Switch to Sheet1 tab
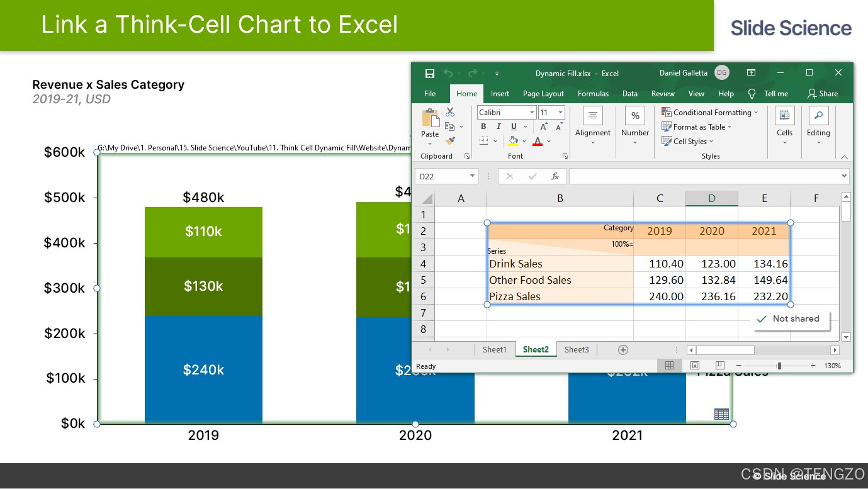868x489 pixels. tap(494, 350)
